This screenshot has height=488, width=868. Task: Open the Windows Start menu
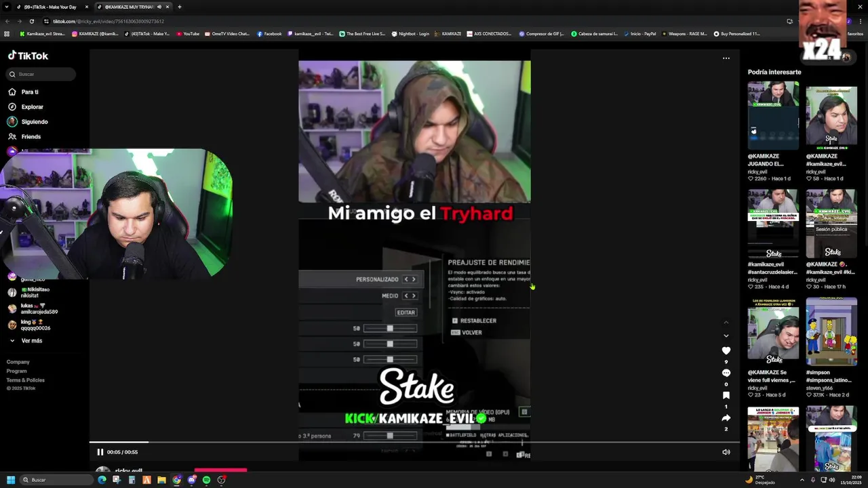coord(10,480)
